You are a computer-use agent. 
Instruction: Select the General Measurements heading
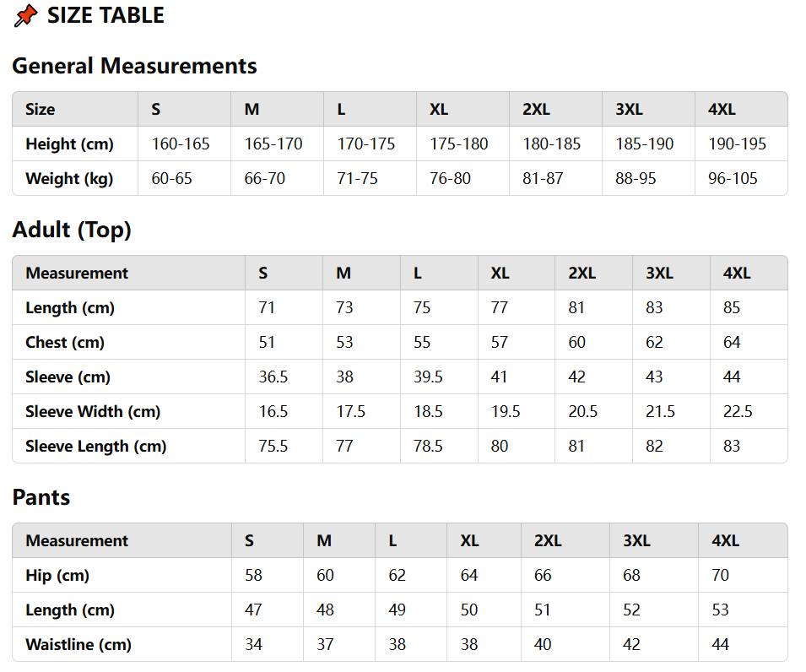(134, 66)
